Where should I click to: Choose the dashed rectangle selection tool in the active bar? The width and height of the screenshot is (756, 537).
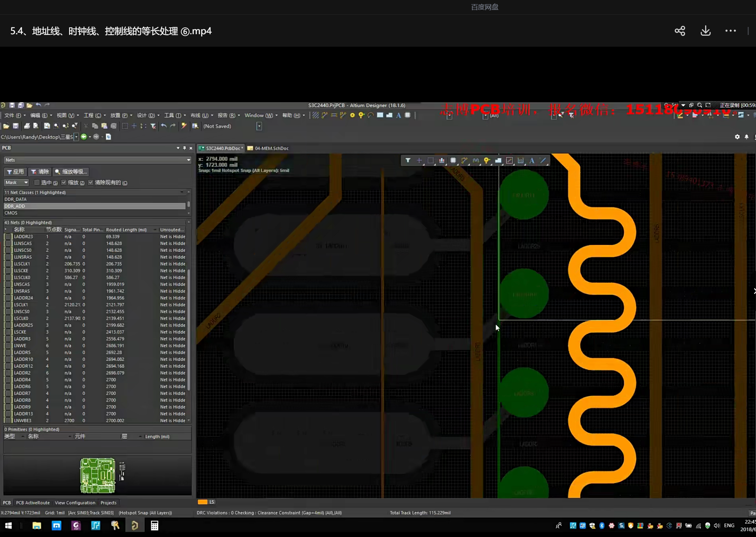pos(430,161)
